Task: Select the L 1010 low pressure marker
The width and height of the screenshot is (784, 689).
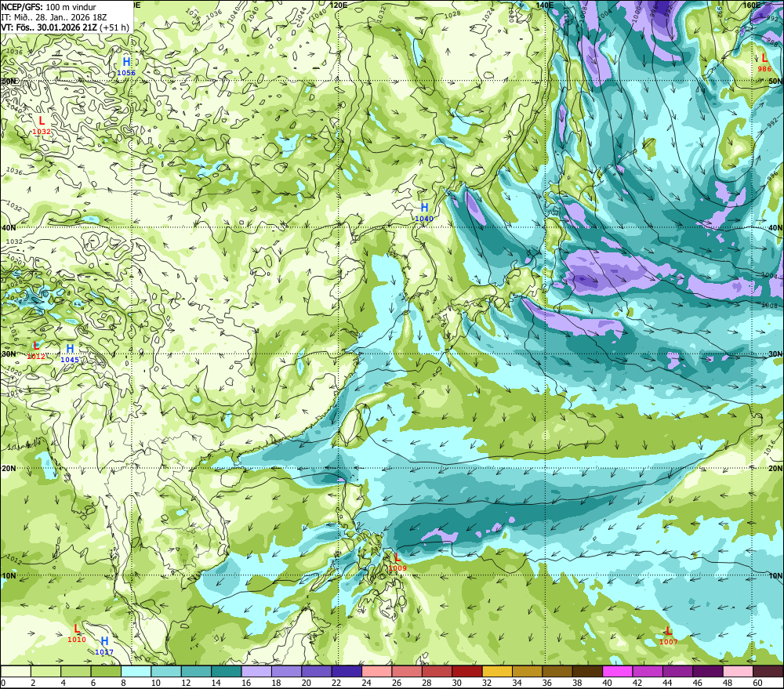Action: [77, 633]
